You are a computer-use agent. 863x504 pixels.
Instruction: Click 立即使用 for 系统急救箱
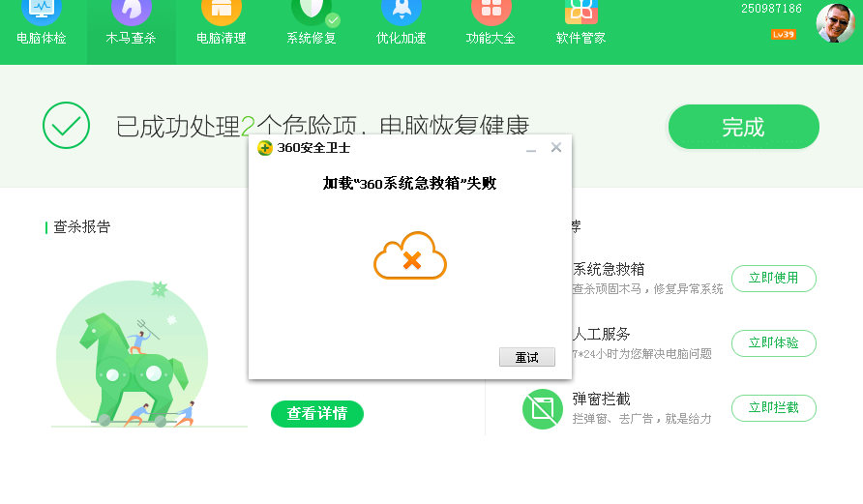(x=773, y=278)
